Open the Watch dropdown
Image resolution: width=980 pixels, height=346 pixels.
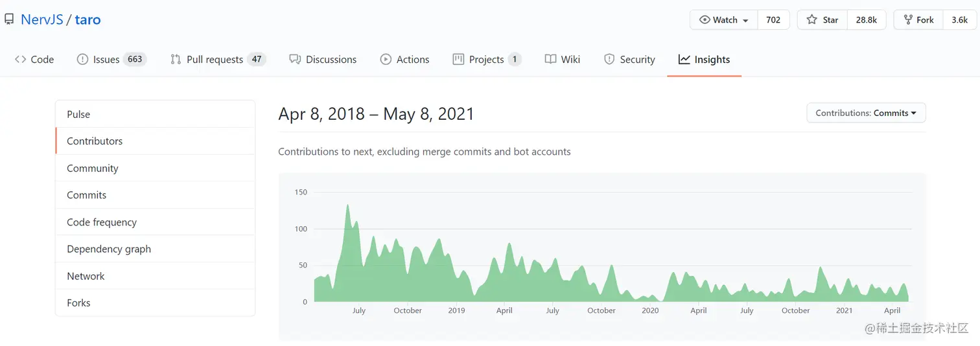pyautogui.click(x=724, y=20)
